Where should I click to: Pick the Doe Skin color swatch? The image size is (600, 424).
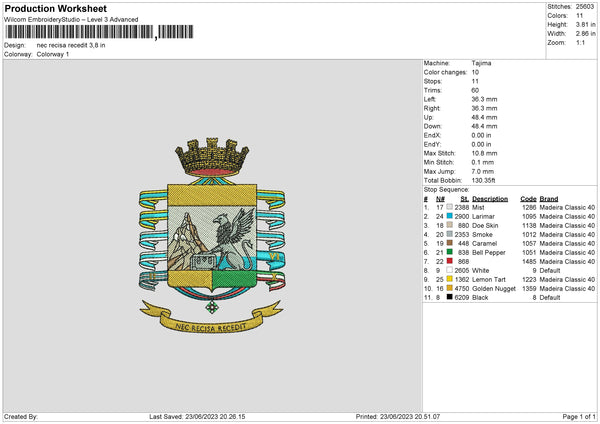click(450, 225)
